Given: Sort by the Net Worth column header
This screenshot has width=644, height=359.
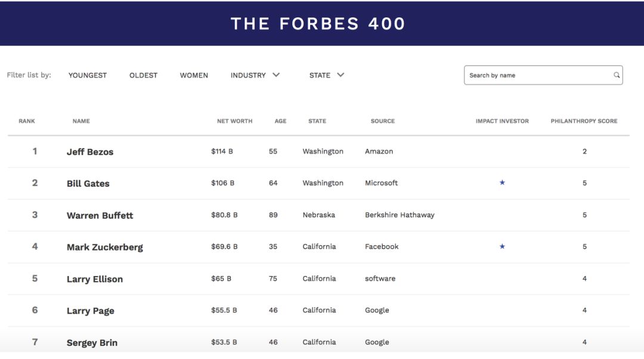Looking at the screenshot, I should tap(234, 121).
